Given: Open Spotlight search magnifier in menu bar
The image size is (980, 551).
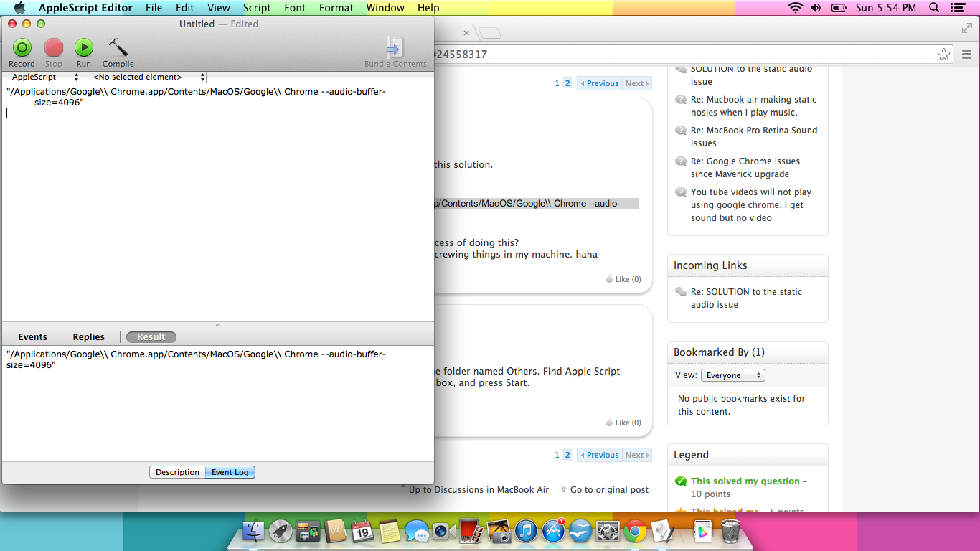Looking at the screenshot, I should pyautogui.click(x=934, y=8).
